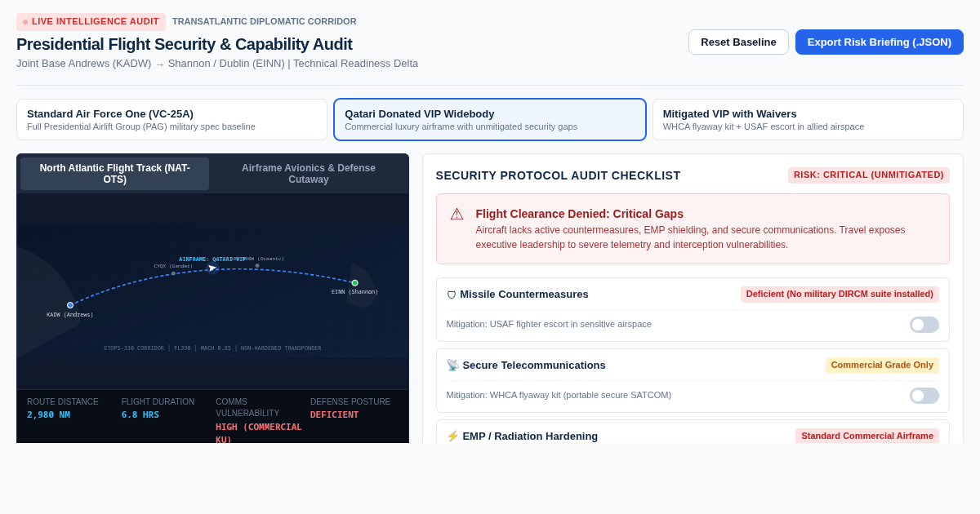
Task: Click the 6.8 HRS flight duration value
Action: (x=140, y=415)
